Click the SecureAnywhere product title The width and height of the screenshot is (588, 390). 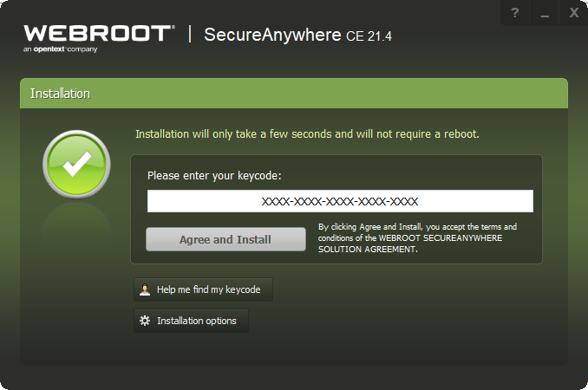[x=258, y=36]
